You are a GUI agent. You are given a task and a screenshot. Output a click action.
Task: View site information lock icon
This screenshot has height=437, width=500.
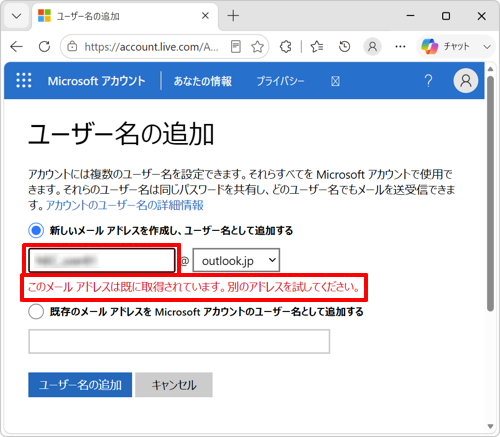(72, 47)
